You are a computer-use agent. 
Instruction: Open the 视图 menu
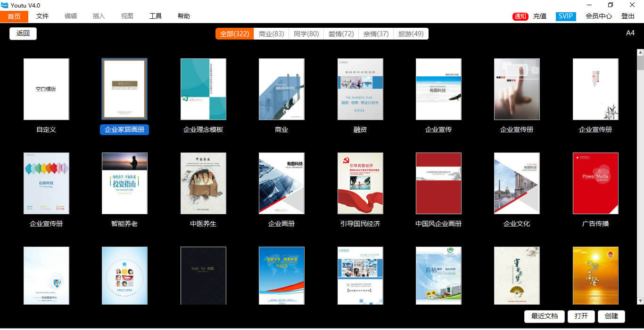[127, 16]
